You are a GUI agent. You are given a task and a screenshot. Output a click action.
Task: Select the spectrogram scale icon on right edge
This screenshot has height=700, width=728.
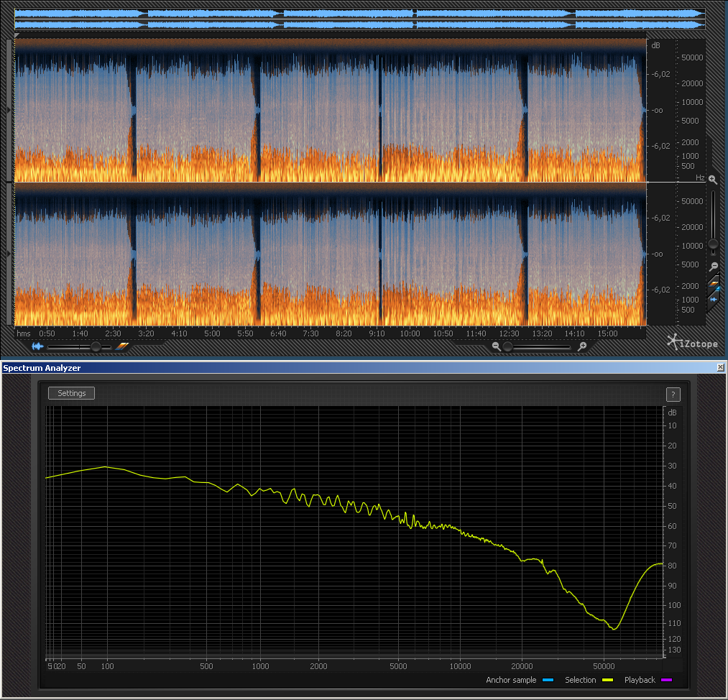pyautogui.click(x=714, y=285)
